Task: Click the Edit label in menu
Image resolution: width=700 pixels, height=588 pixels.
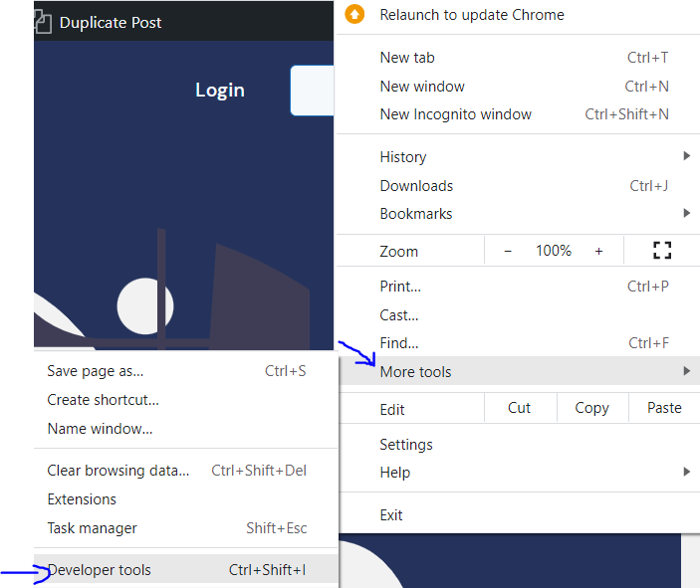Action: pos(392,410)
